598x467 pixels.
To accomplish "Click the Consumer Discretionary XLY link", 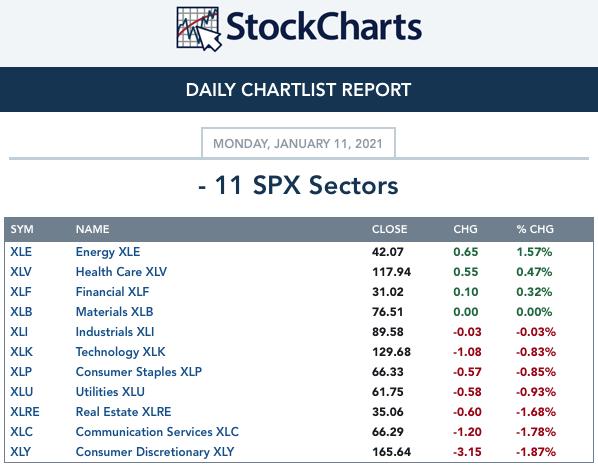I will [x=155, y=452].
